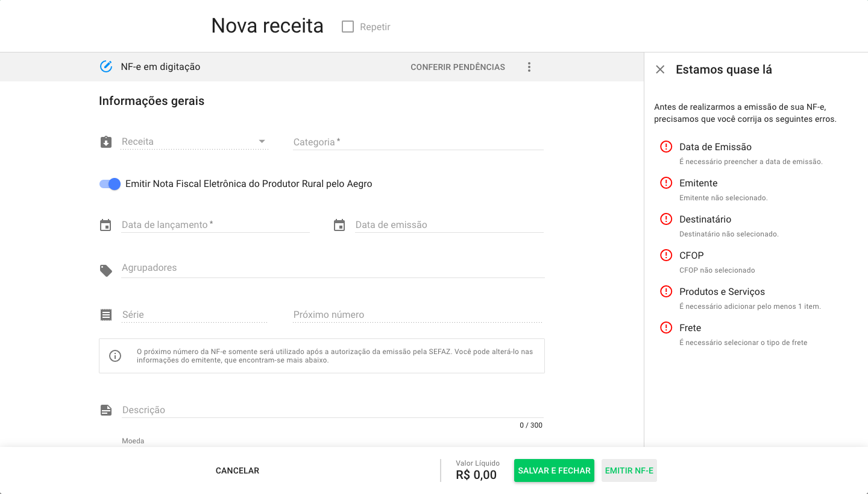Open the three-dot options menu
This screenshot has height=494, width=868.
(529, 67)
